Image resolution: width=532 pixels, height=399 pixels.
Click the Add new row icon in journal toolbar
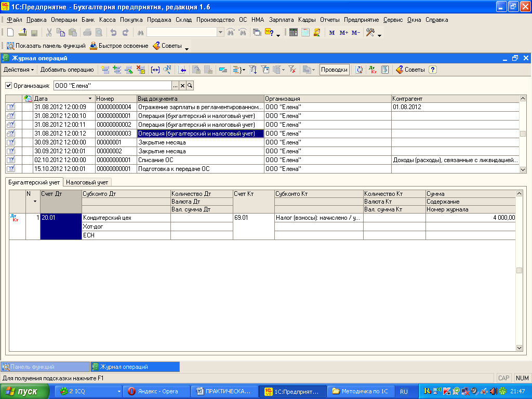pos(105,70)
